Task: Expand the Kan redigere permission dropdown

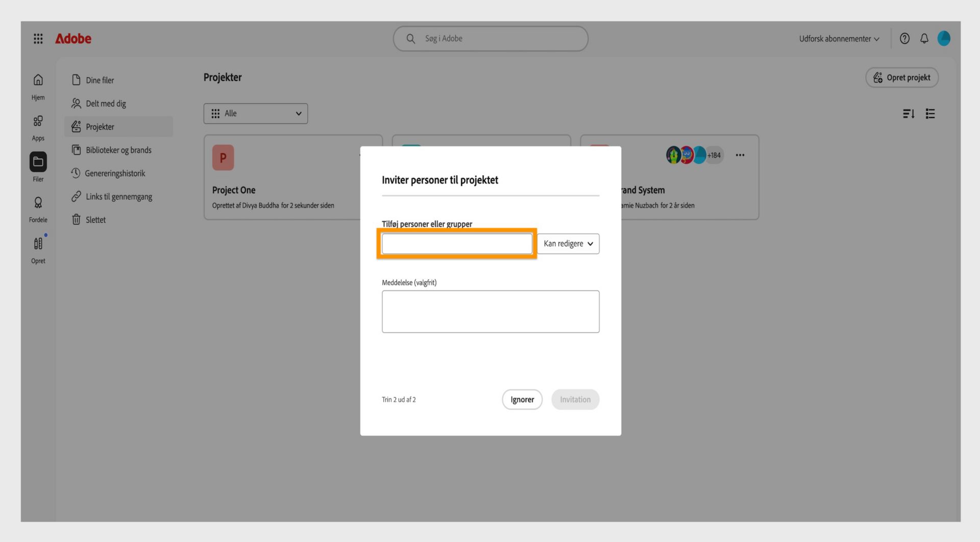Action: pos(568,244)
